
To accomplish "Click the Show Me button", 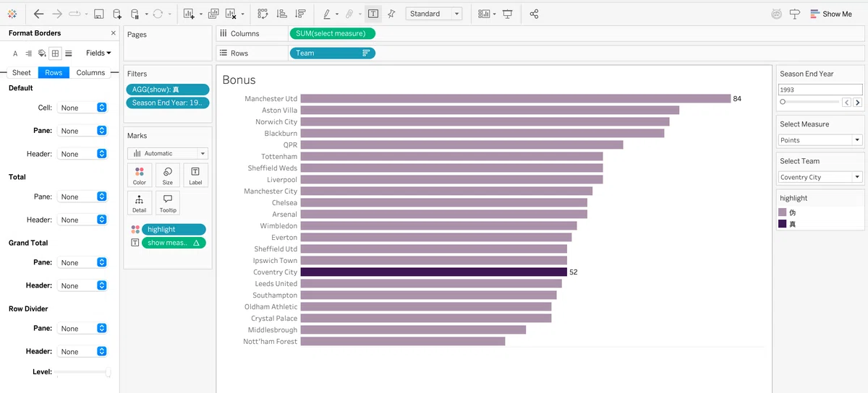I will click(x=831, y=14).
